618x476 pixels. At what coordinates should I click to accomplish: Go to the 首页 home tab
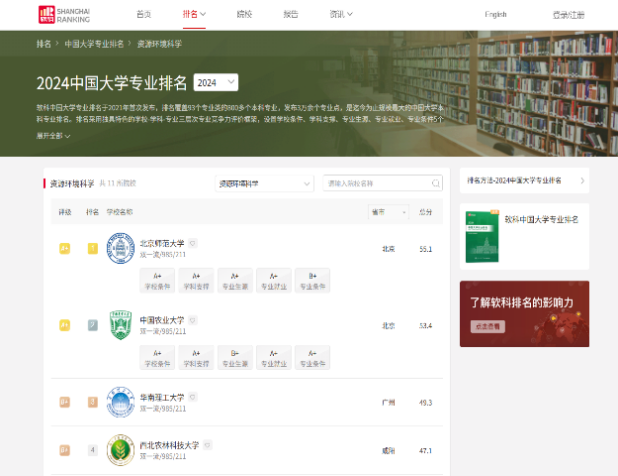click(x=144, y=14)
